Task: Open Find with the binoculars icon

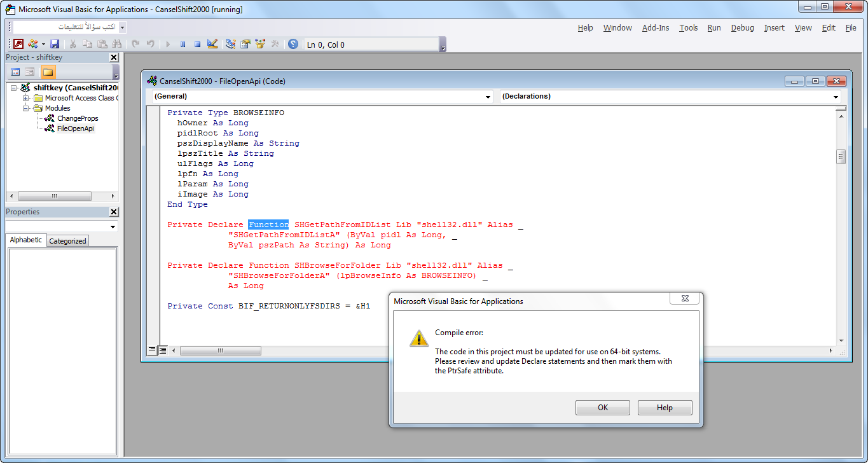Action: 117,44
